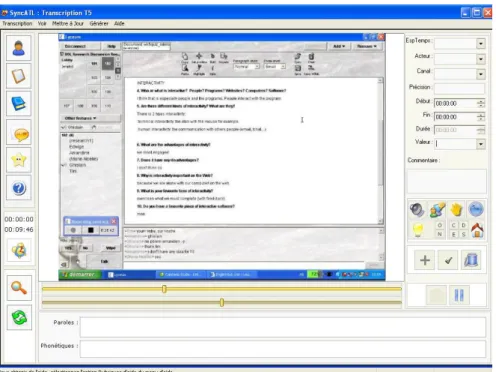Click the red-roof house icon
The width and height of the screenshot is (496, 372).
pos(477,230)
